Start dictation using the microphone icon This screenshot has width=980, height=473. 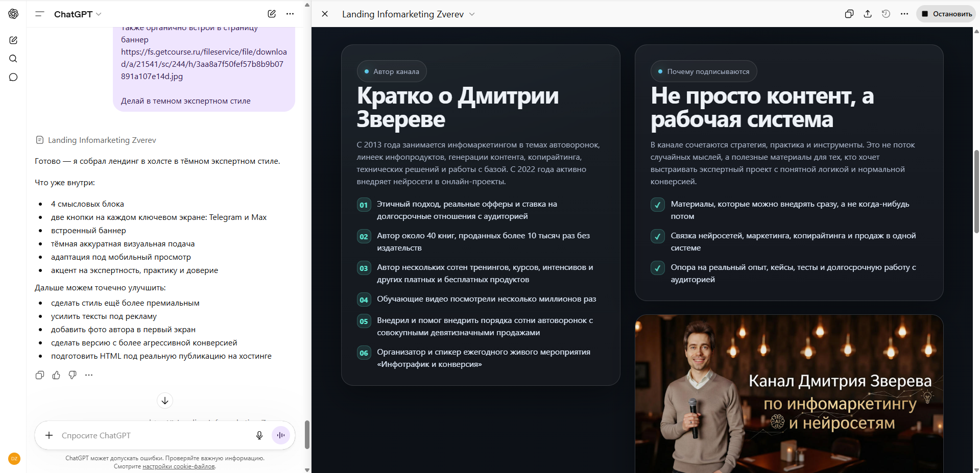point(259,435)
